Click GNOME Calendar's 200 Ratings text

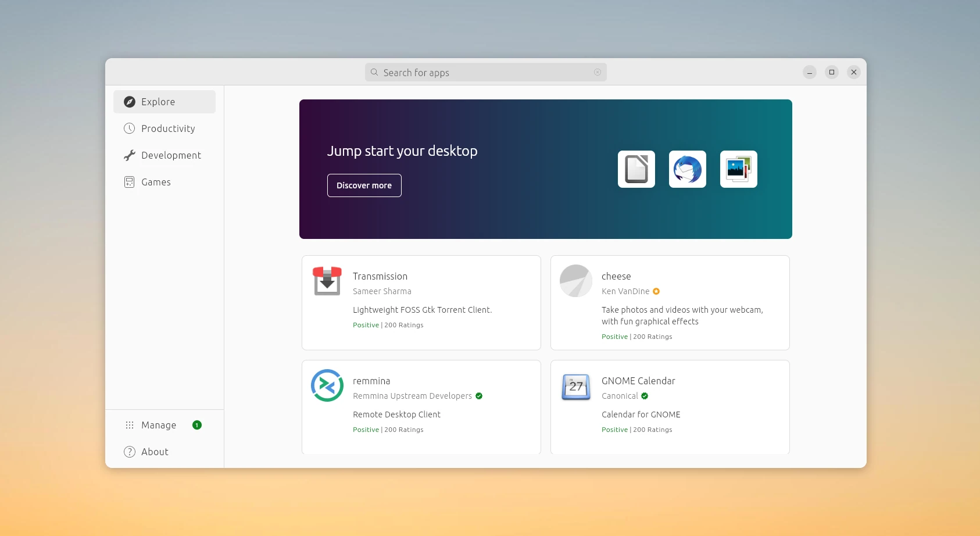[653, 430]
